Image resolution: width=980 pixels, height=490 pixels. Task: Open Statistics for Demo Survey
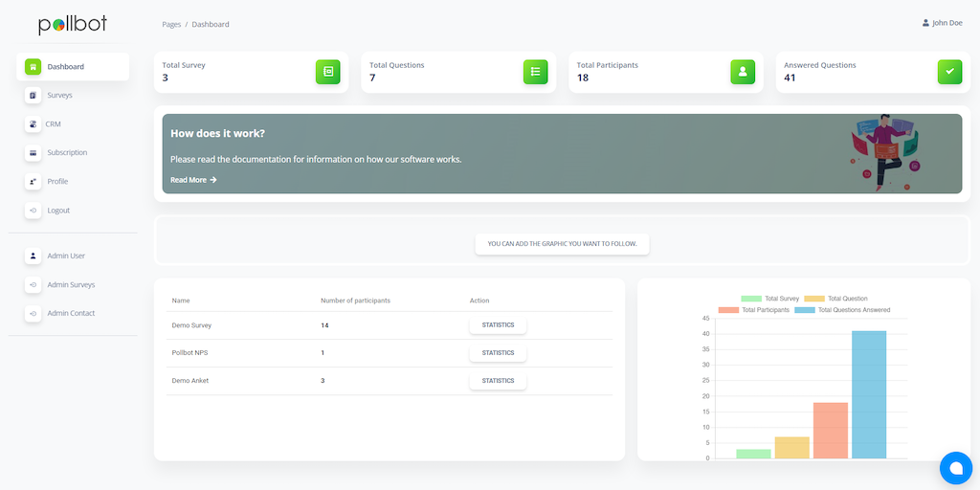[498, 325]
